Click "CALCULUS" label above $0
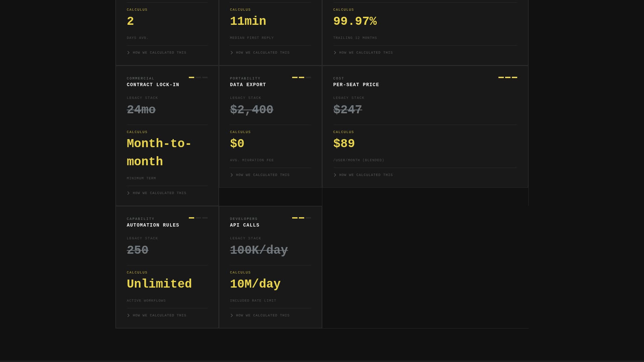This screenshot has width=644, height=362. tap(240, 132)
